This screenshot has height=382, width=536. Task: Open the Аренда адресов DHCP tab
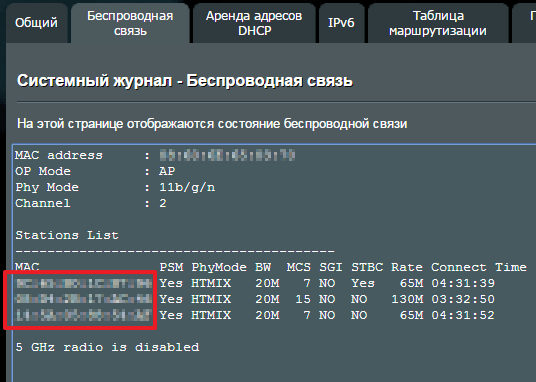[x=254, y=23]
